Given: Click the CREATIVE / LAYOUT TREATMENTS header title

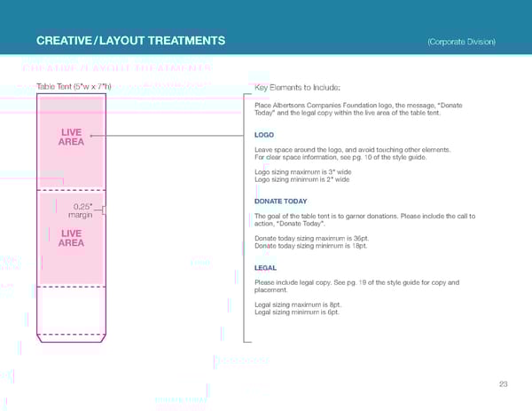Looking at the screenshot, I should 130,41.
